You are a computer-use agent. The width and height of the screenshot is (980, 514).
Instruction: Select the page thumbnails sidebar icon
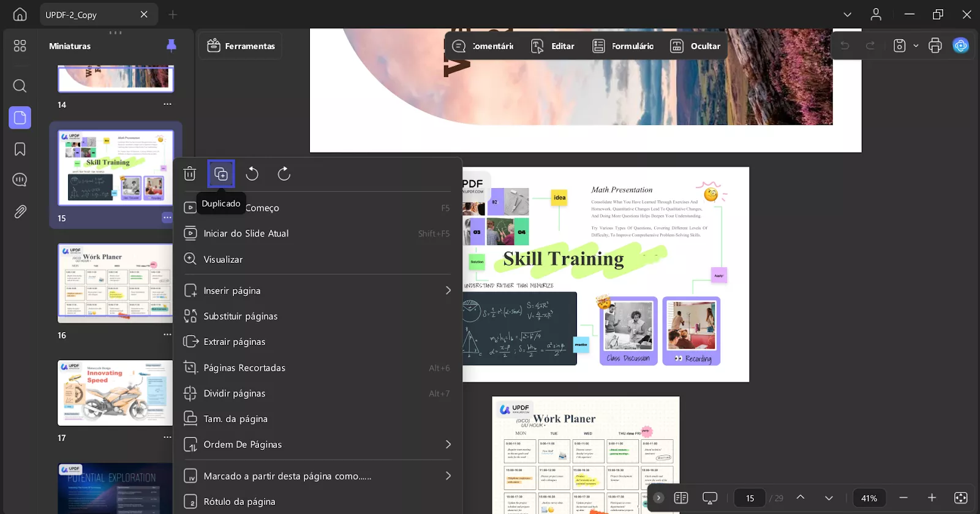[x=20, y=118]
